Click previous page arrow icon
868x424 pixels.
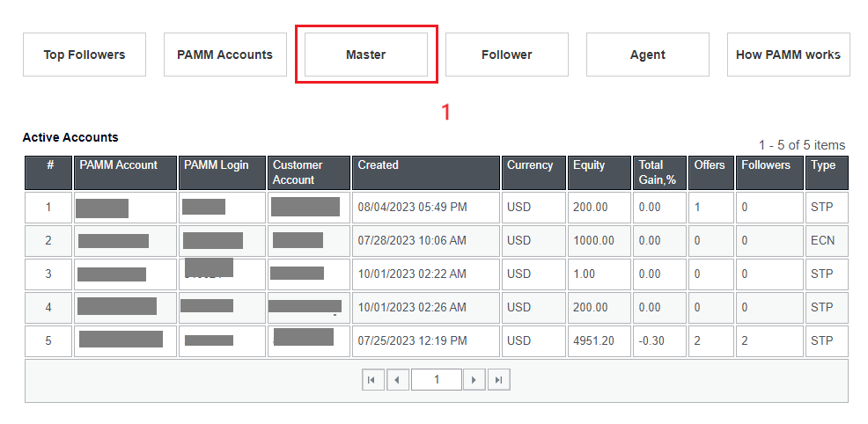click(x=397, y=380)
